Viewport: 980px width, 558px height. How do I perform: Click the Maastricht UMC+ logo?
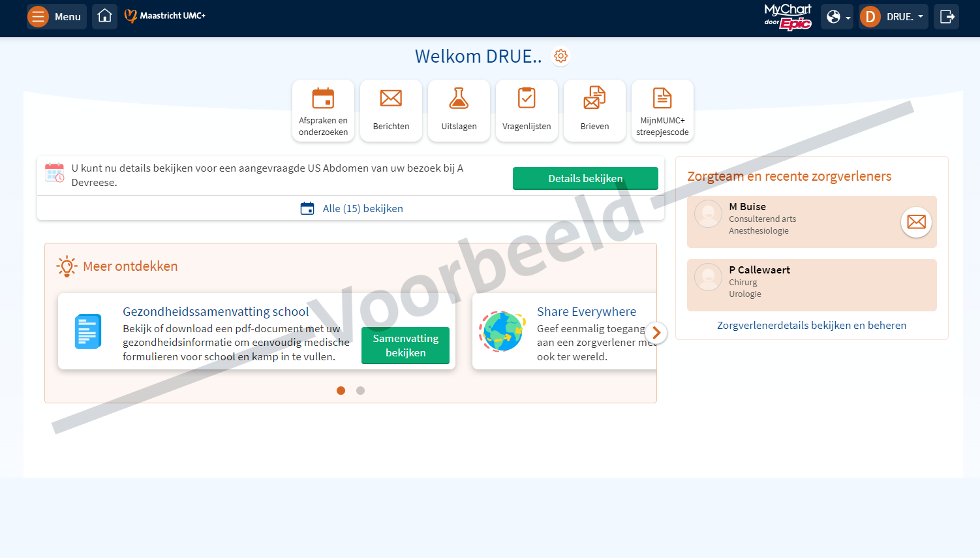(165, 16)
